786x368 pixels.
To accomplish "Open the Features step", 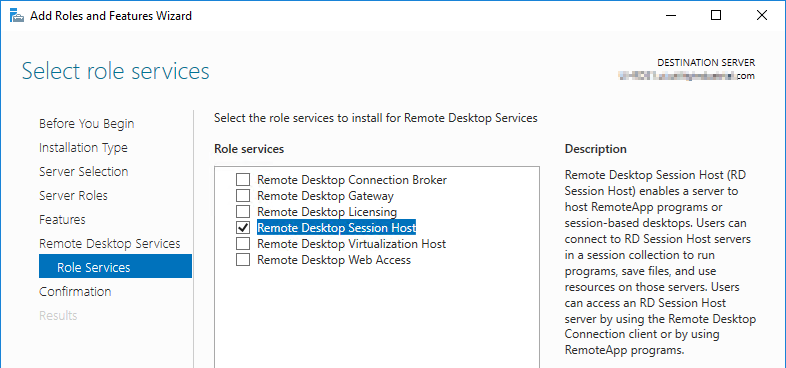I will pos(62,220).
